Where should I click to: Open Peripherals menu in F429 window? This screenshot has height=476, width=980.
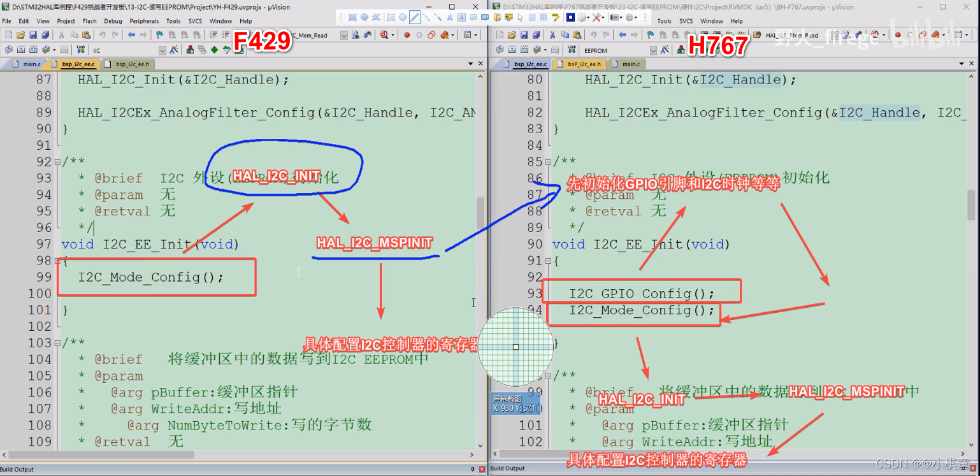pos(144,21)
